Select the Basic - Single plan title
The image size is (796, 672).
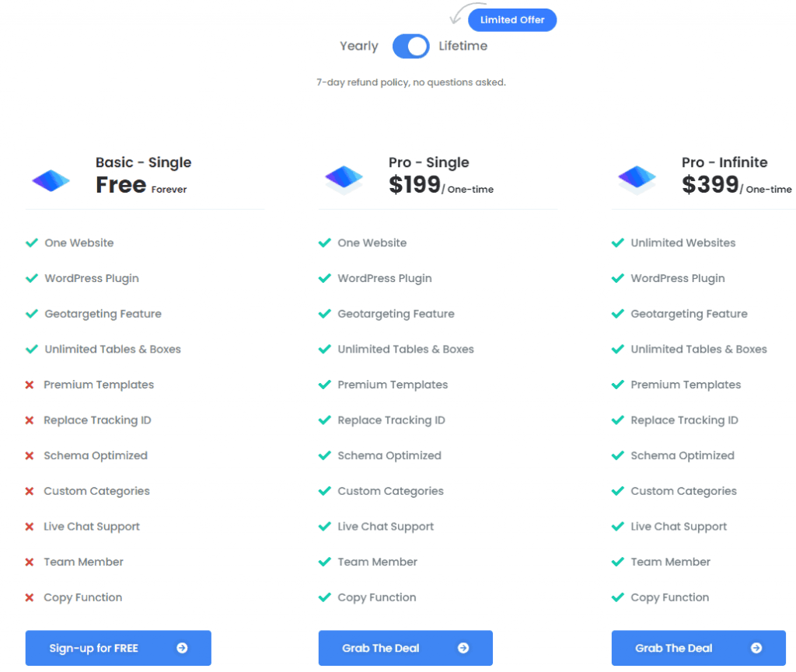(x=144, y=162)
